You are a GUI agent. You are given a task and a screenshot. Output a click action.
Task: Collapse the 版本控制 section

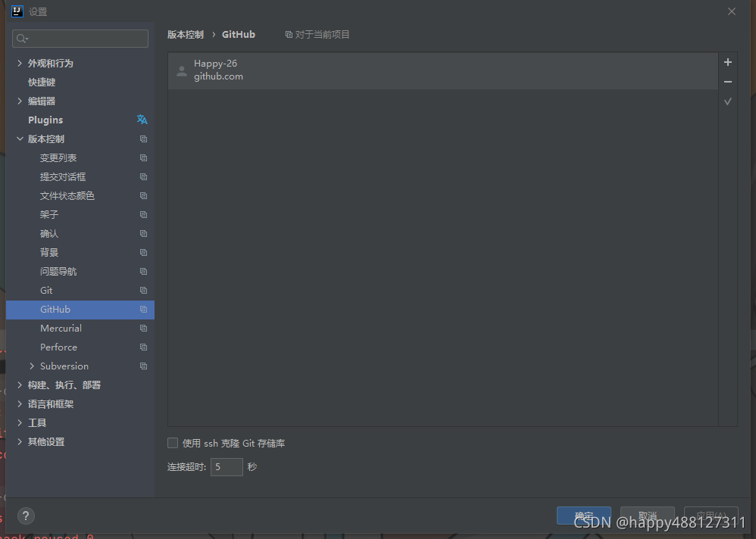tap(20, 139)
